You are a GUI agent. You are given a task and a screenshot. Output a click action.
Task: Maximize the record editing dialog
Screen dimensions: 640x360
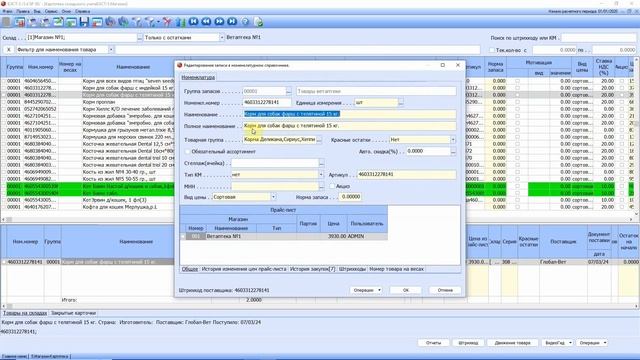click(x=443, y=65)
